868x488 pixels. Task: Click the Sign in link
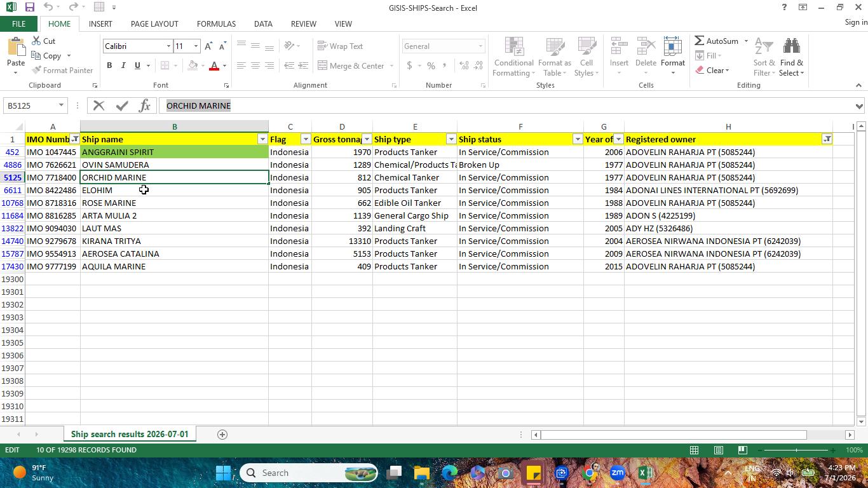click(x=856, y=22)
